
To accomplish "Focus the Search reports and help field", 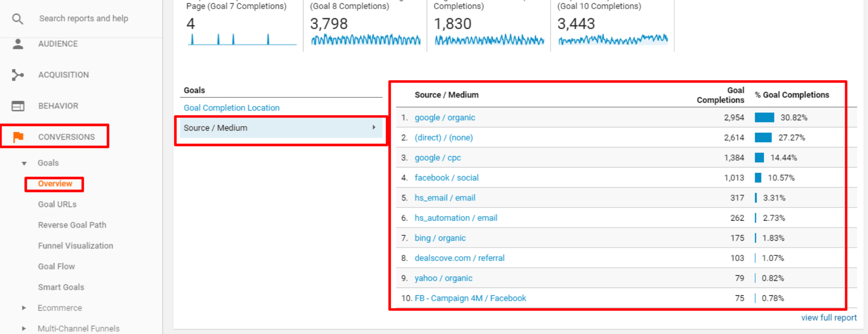I will point(84,19).
